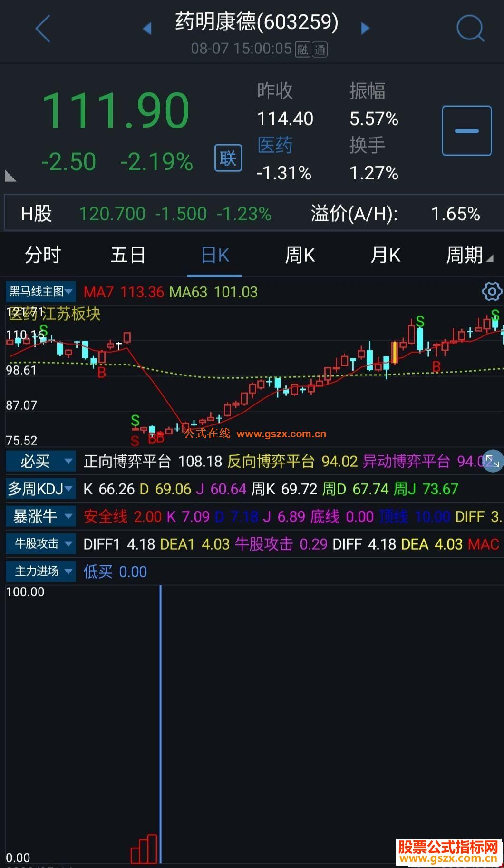This screenshot has height=868, width=504.
Task: Tap the red bars in 主力进场 chart
Action: point(144,849)
